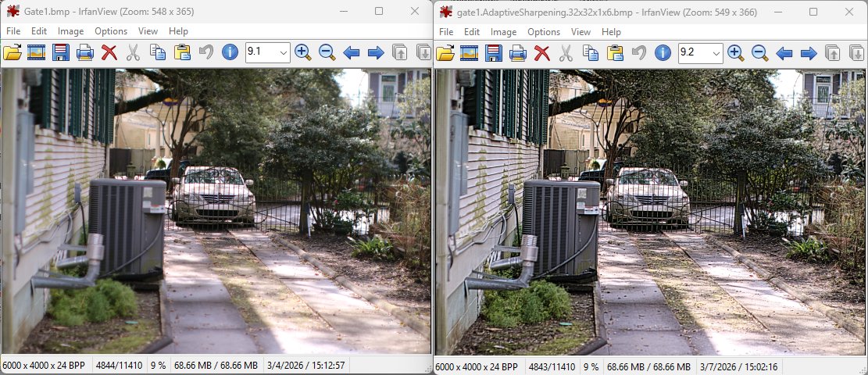Click Save icon in AdaptiveSharpening window

pyautogui.click(x=494, y=52)
